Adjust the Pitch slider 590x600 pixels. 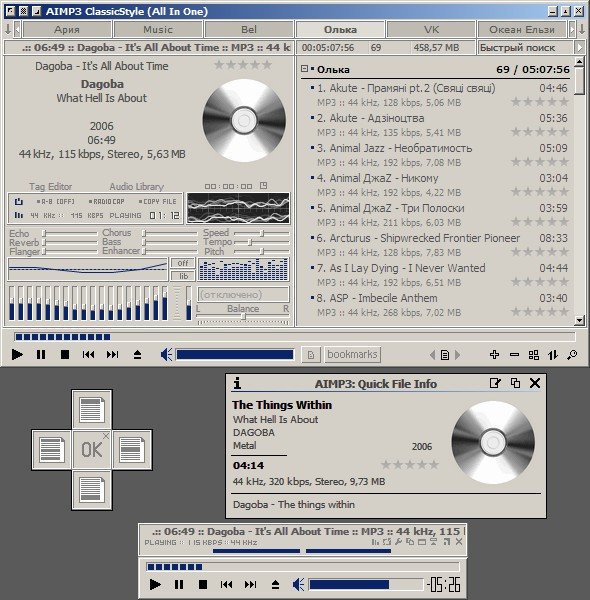[262, 251]
